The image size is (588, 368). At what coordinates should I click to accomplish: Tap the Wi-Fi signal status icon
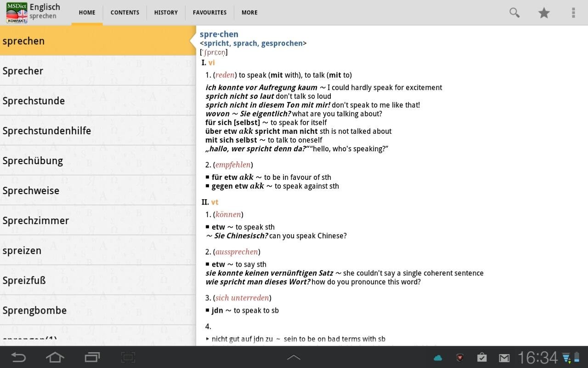pos(566,357)
